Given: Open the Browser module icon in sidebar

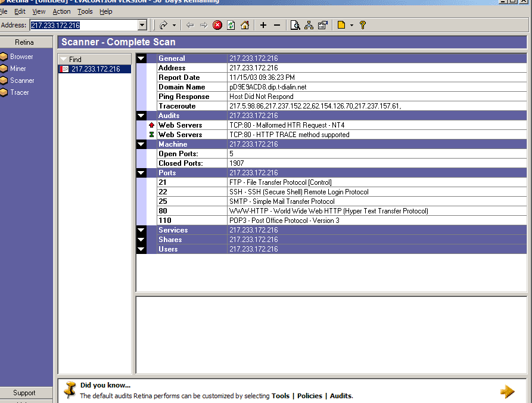Looking at the screenshot, I should click(x=4, y=57).
